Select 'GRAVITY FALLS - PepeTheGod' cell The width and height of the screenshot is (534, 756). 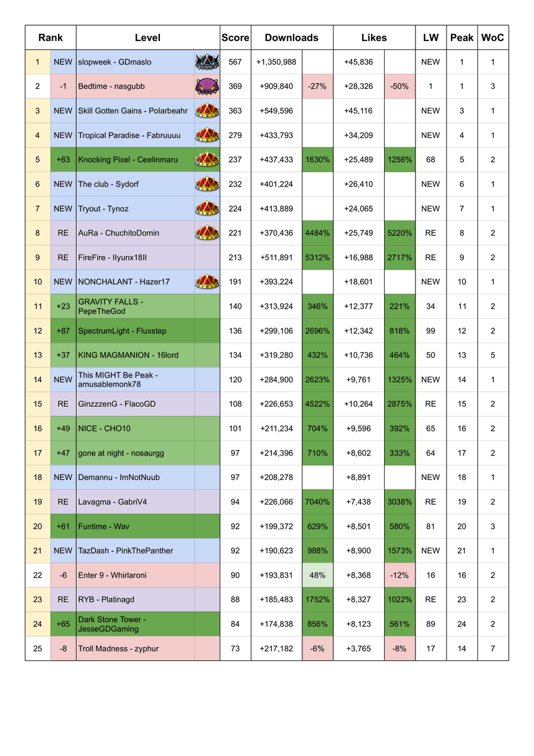[x=135, y=306]
